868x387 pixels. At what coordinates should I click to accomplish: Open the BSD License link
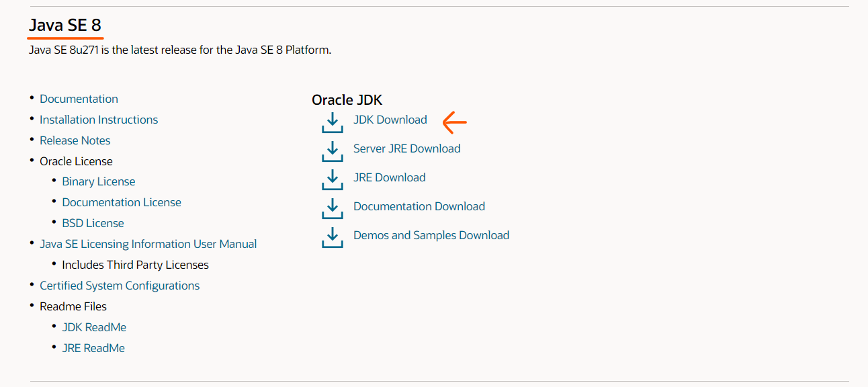click(x=93, y=223)
